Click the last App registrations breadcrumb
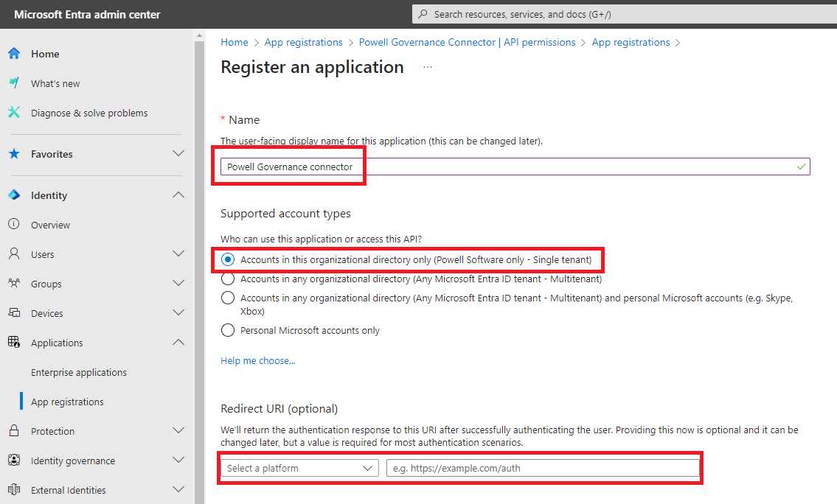Viewport: 837px width, 504px height. tap(631, 42)
